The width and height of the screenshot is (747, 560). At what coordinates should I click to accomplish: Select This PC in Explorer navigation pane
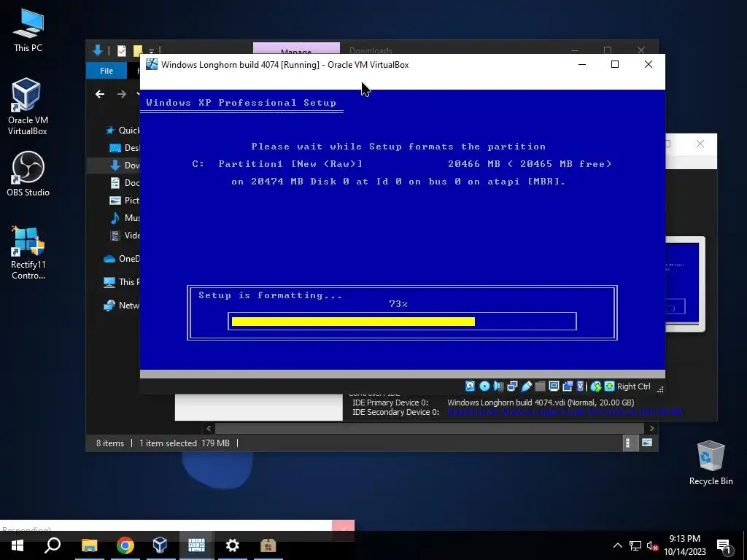(x=122, y=282)
